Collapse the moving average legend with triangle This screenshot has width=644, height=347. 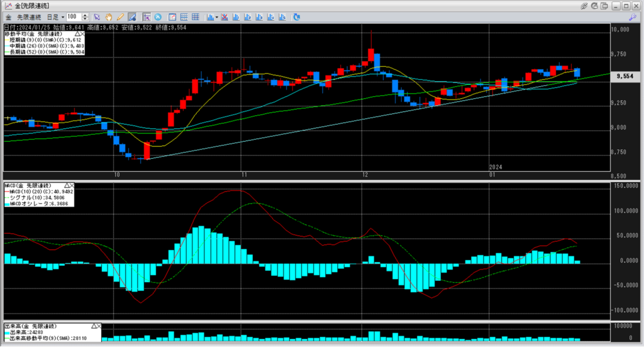(x=78, y=33)
